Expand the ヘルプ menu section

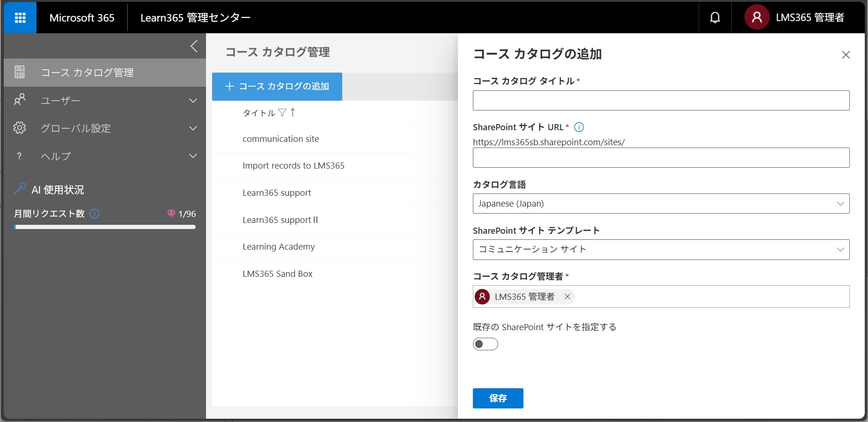193,155
